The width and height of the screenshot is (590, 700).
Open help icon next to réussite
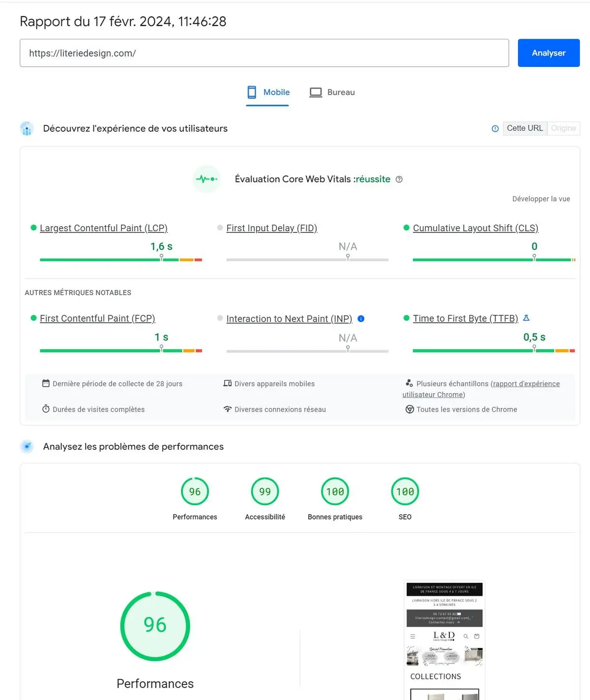tap(399, 180)
